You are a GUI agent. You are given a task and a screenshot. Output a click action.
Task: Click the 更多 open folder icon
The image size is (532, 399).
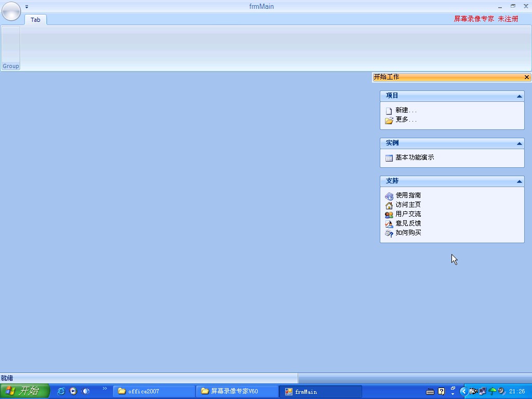point(389,120)
